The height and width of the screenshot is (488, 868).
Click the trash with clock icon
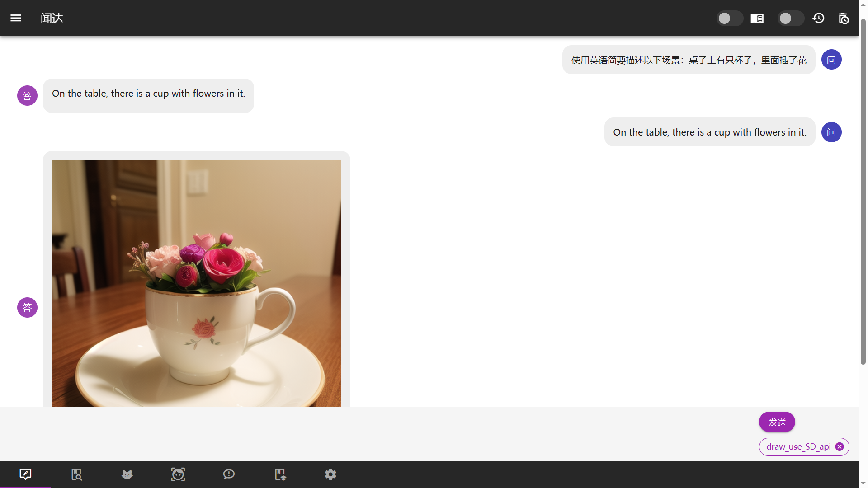(x=844, y=18)
